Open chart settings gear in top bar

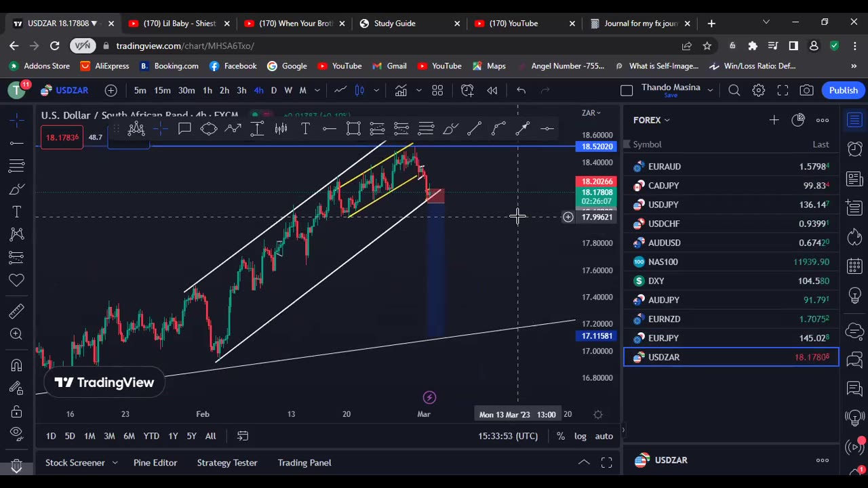[758, 90]
